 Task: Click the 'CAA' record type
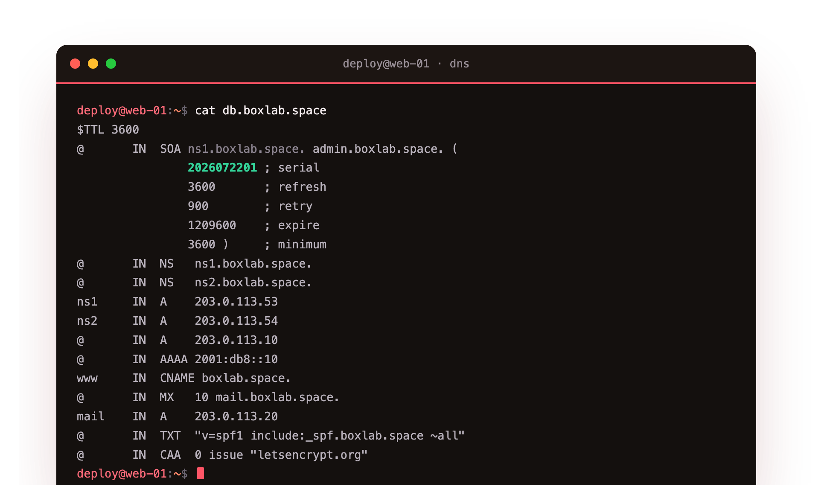click(170, 455)
